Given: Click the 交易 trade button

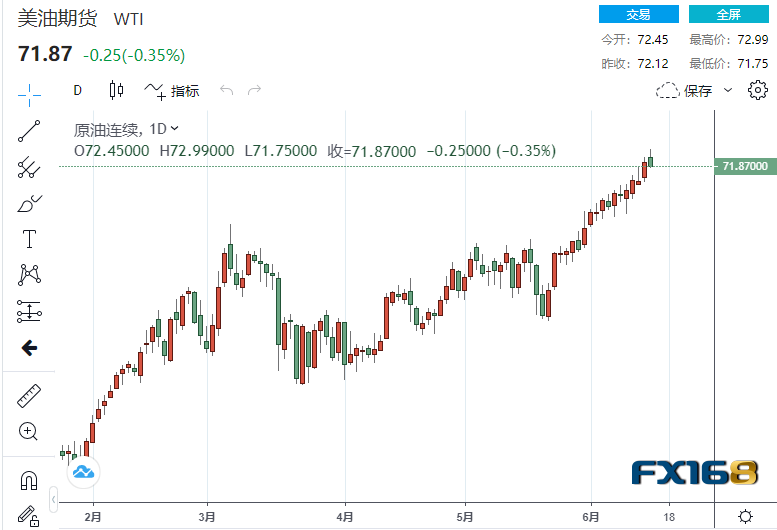Looking at the screenshot, I should click(638, 14).
